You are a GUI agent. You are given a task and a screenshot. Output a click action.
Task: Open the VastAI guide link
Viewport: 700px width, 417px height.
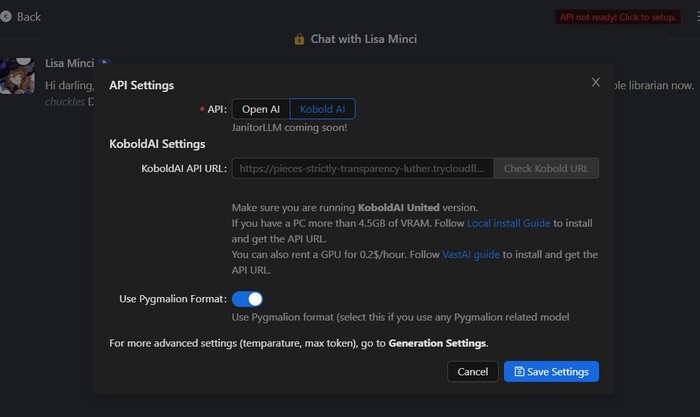(x=471, y=254)
